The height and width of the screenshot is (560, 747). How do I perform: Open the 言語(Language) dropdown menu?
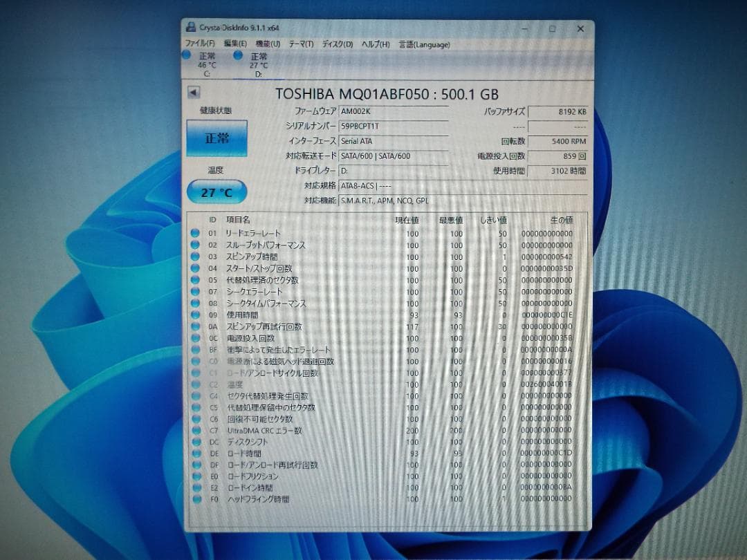tap(423, 43)
